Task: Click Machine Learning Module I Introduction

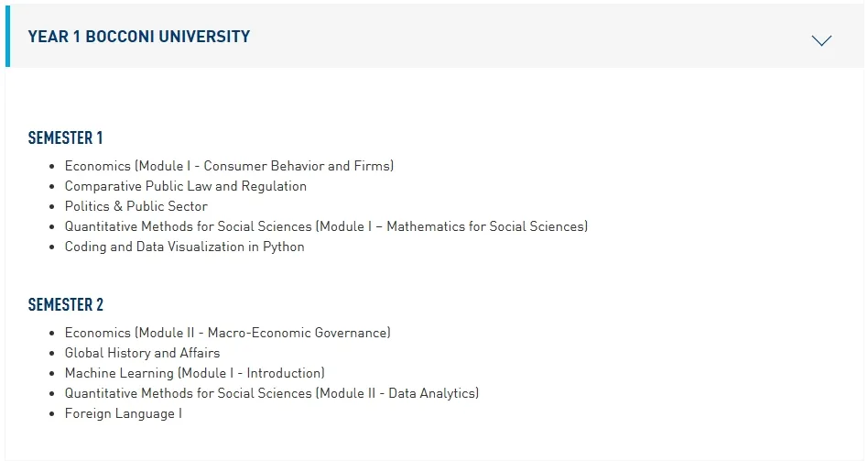Action: pyautogui.click(x=194, y=373)
